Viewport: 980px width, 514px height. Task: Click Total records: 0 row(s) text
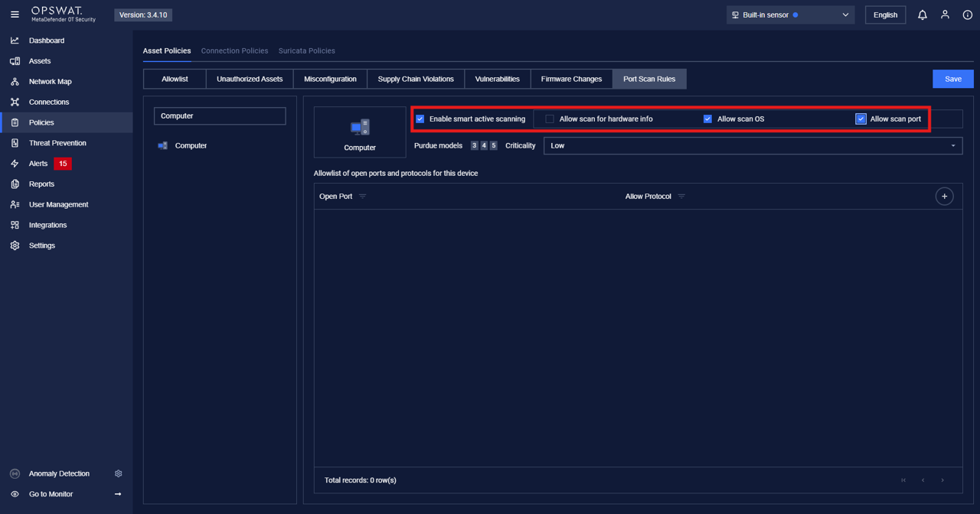361,480
